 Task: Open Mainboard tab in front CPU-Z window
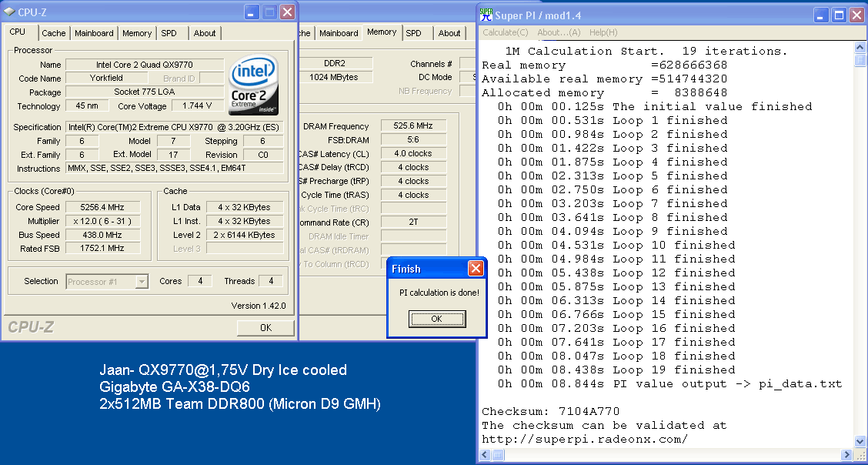tap(94, 33)
